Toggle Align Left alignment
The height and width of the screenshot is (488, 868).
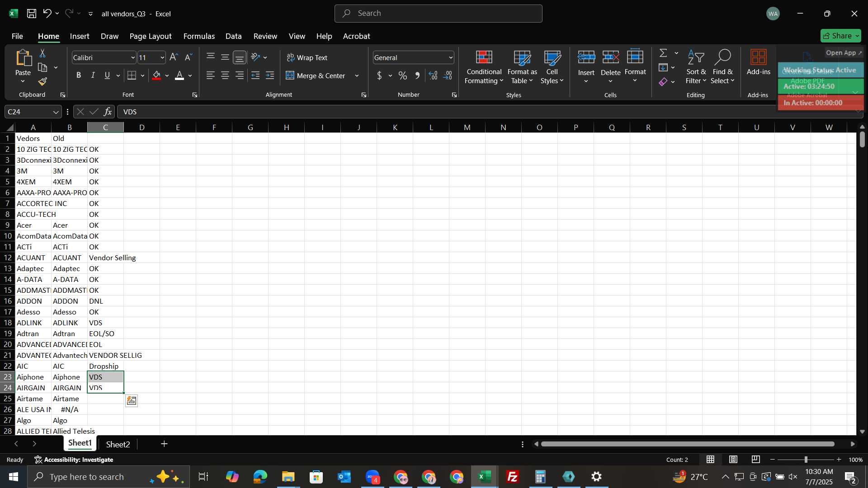coord(211,75)
